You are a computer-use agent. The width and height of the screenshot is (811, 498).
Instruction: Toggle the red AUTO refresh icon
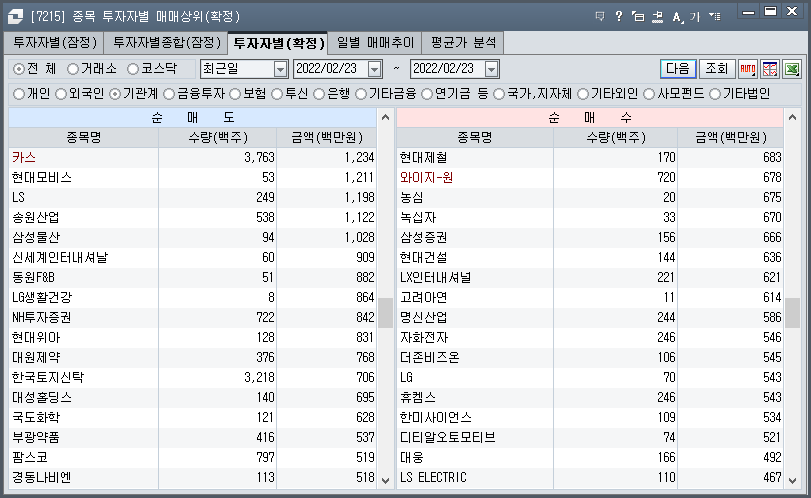(x=748, y=69)
